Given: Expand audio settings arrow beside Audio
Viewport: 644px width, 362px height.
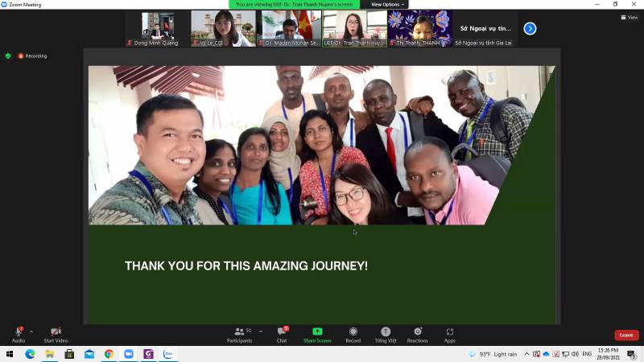Looking at the screenshot, I should click(31, 331).
